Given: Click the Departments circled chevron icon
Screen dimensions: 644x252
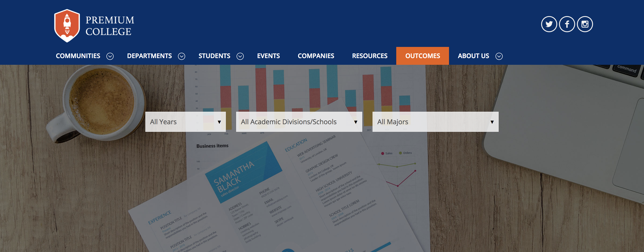Looking at the screenshot, I should [x=182, y=56].
